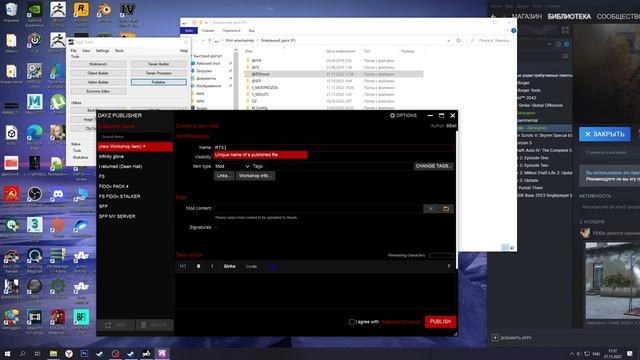This screenshot has height=360, width=640.
Task: Open the Discord desktop icon
Action: pyautogui.click(x=58, y=196)
